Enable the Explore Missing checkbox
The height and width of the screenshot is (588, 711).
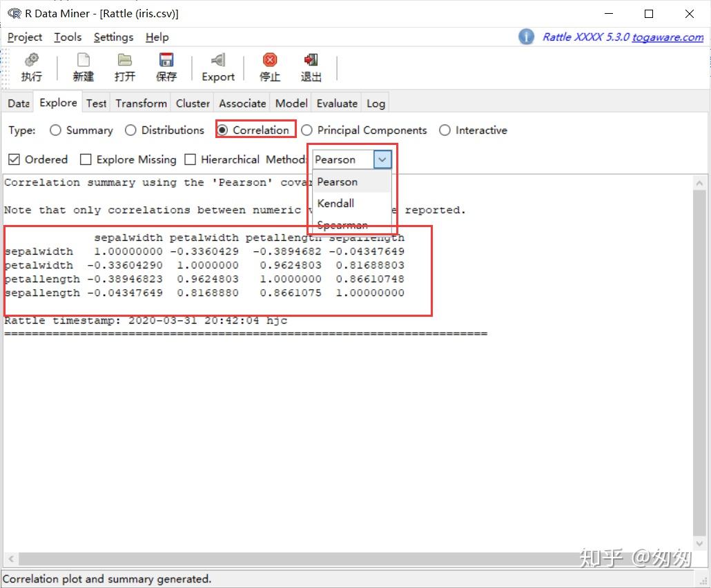[85, 159]
